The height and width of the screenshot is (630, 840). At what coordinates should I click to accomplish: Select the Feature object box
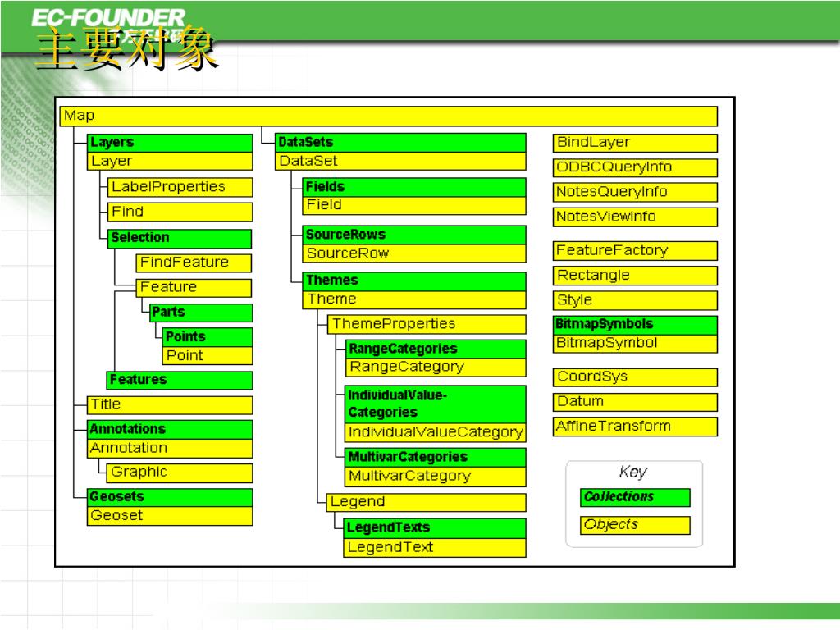tap(194, 288)
